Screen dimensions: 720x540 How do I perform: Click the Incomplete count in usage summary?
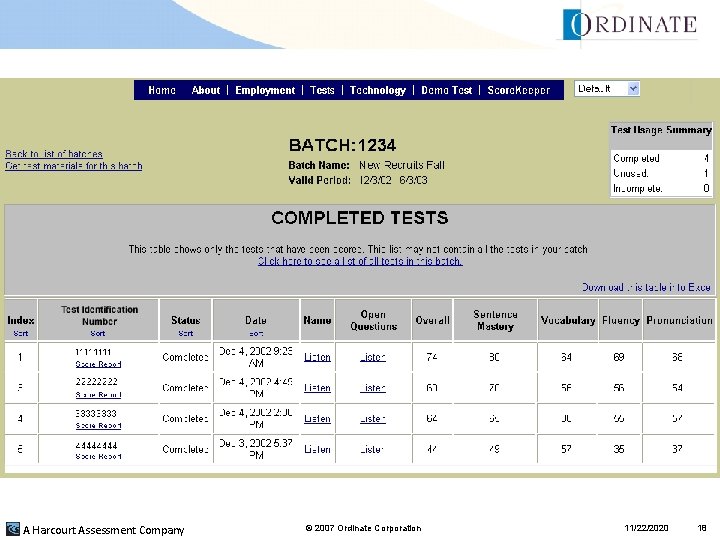tap(706, 188)
